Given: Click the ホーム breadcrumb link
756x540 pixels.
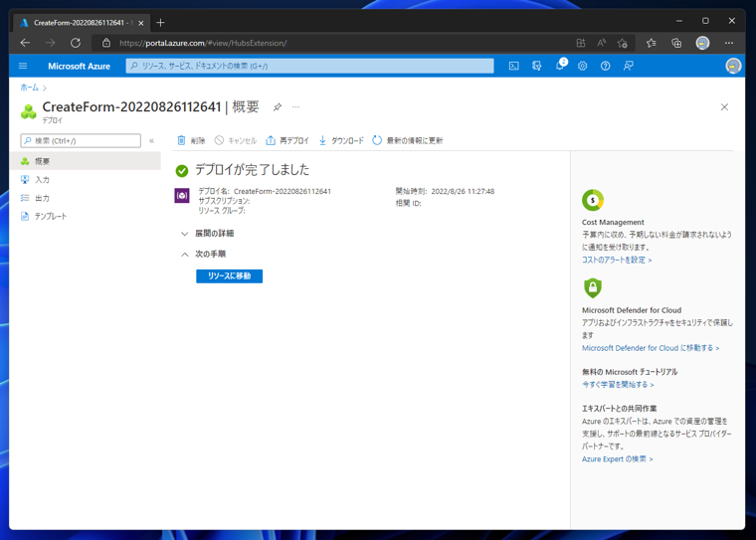Looking at the screenshot, I should click(x=30, y=88).
